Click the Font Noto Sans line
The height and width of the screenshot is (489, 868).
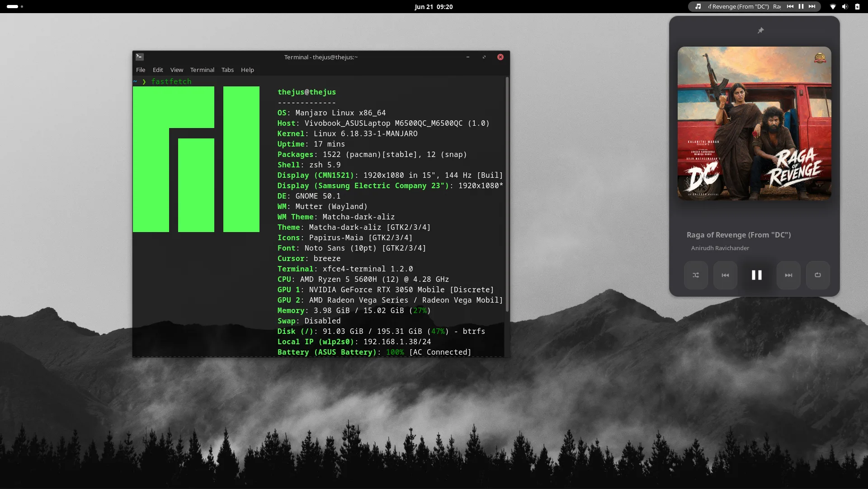point(352,248)
